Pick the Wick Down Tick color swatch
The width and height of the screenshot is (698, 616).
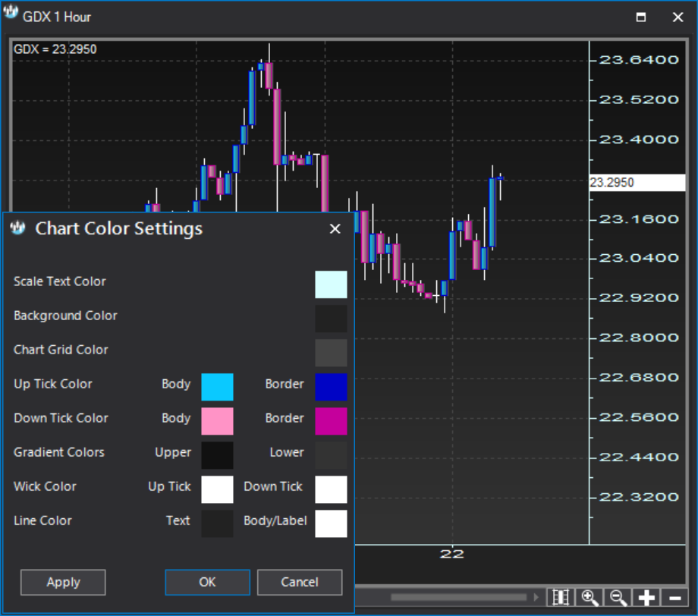332,489
